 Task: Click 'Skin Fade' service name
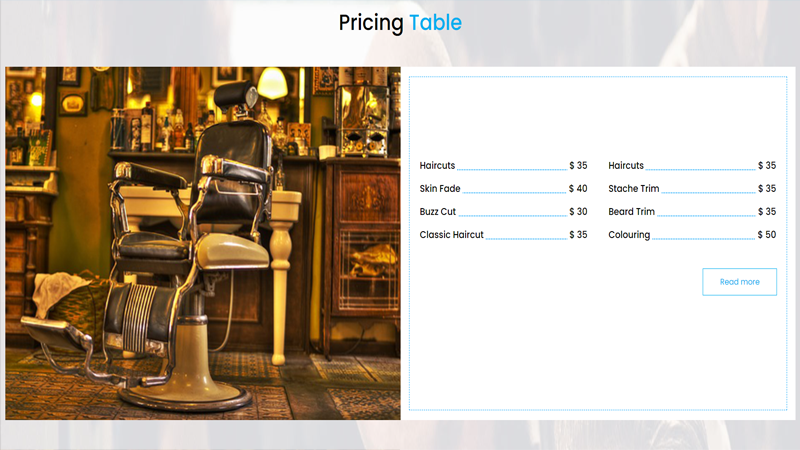[440, 188]
